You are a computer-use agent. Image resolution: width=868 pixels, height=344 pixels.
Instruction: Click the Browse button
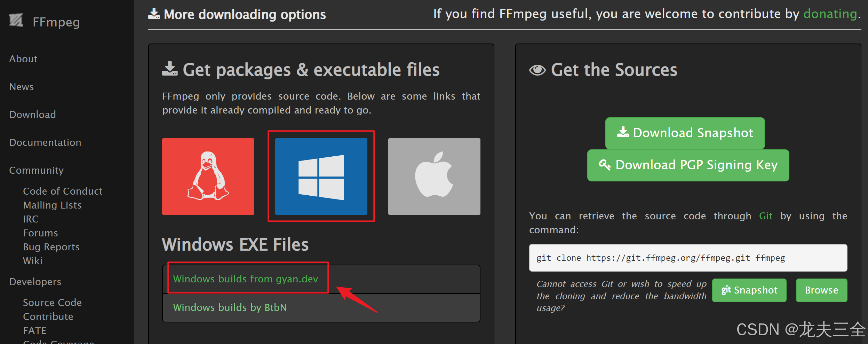(x=821, y=290)
